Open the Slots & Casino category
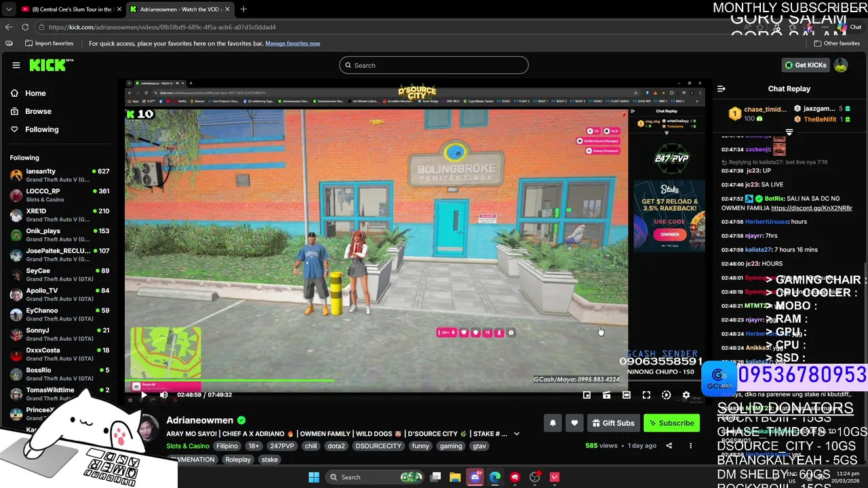 coord(188,446)
